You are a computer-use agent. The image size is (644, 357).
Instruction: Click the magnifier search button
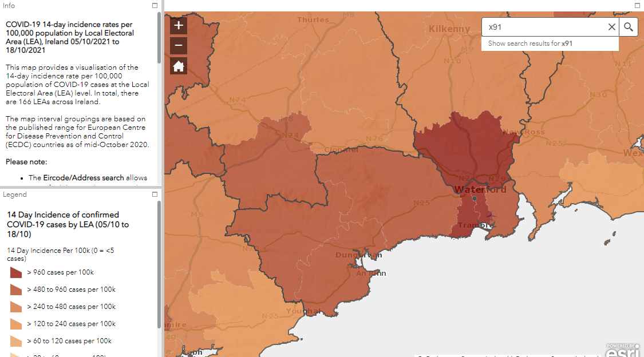tap(629, 27)
